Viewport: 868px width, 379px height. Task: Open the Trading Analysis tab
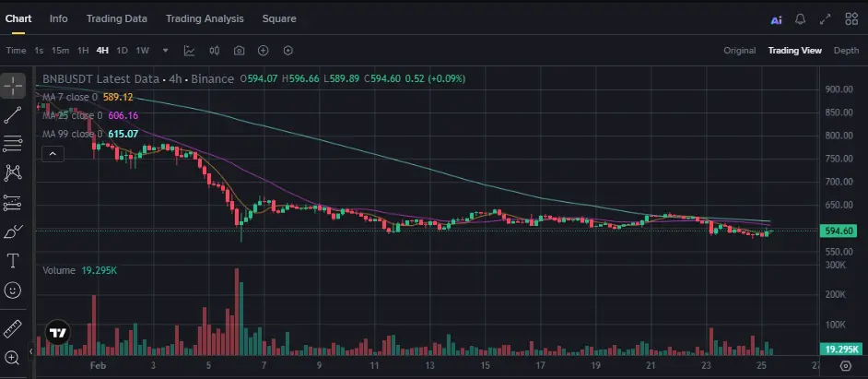click(x=205, y=18)
